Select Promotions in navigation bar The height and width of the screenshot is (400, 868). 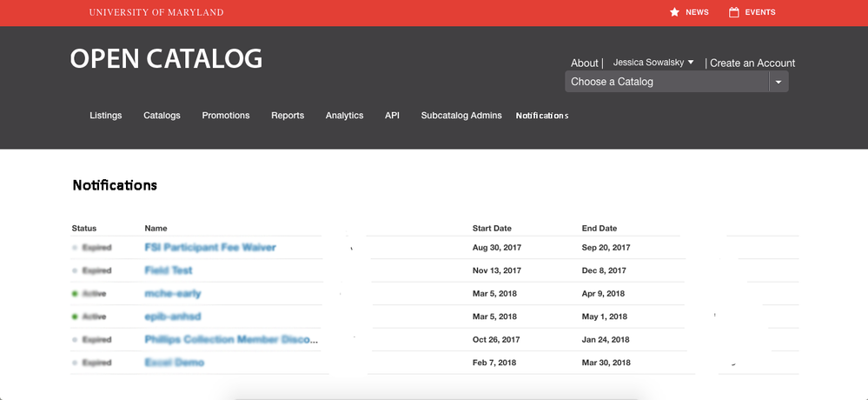(226, 116)
